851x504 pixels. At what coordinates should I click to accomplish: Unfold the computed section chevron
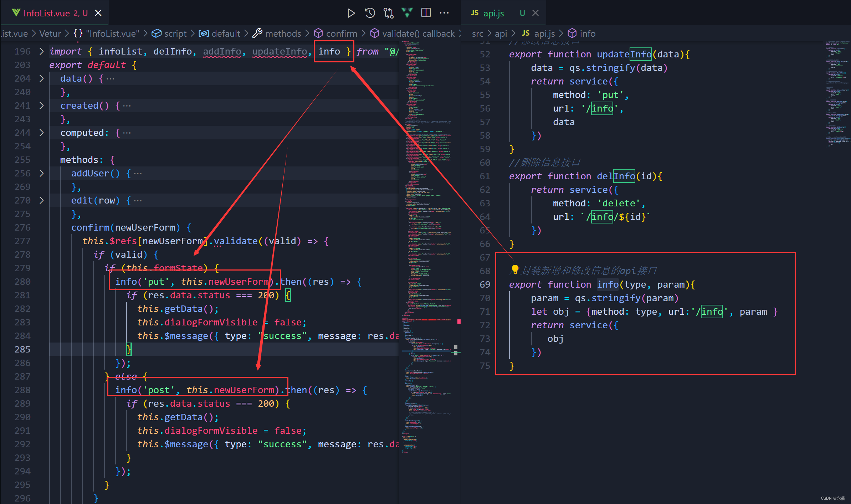[x=42, y=133]
